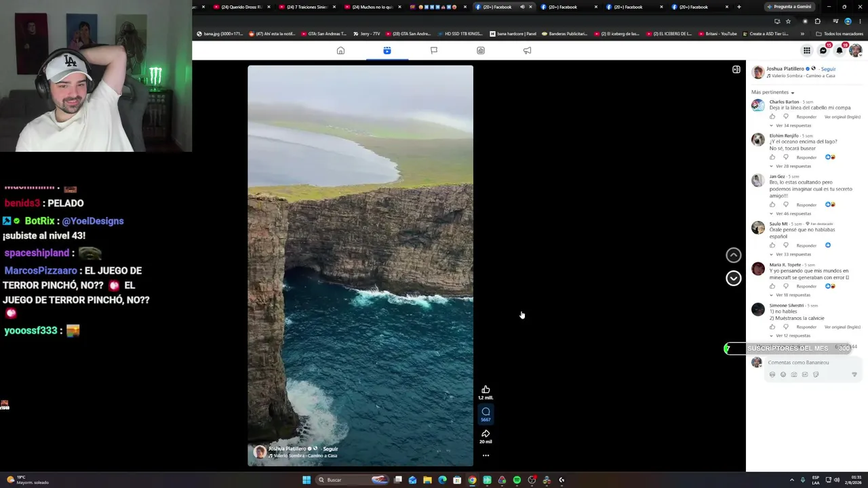
Task: Open Messenger chats icon
Action: click(823, 50)
